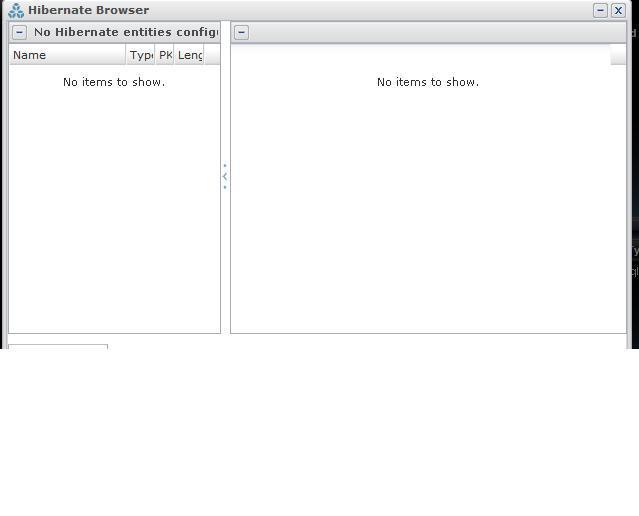The image size is (639, 516).
Task: Close the Hibernate Browser window
Action: coord(618,10)
